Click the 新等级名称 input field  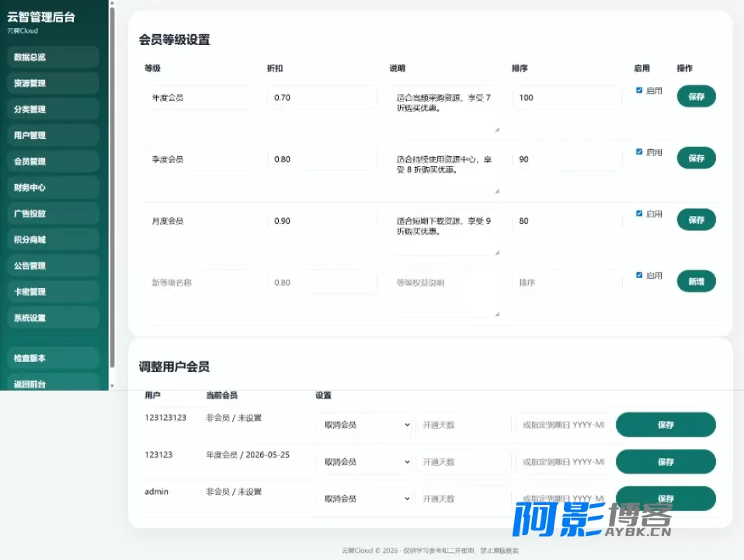199,283
